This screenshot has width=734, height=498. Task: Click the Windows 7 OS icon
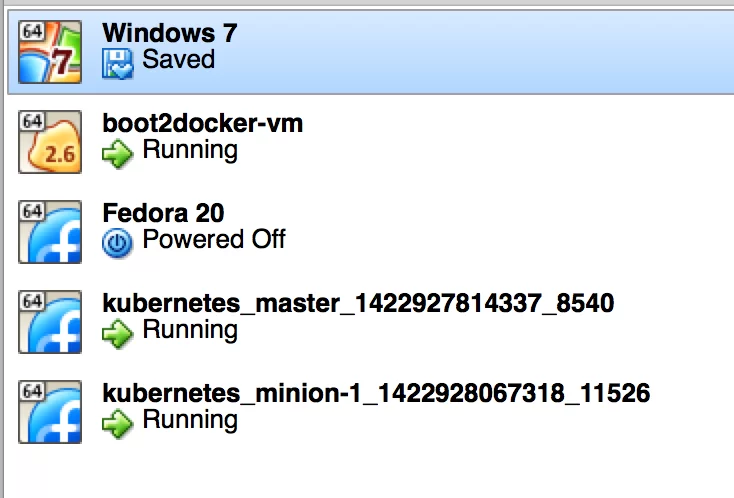[x=50, y=52]
